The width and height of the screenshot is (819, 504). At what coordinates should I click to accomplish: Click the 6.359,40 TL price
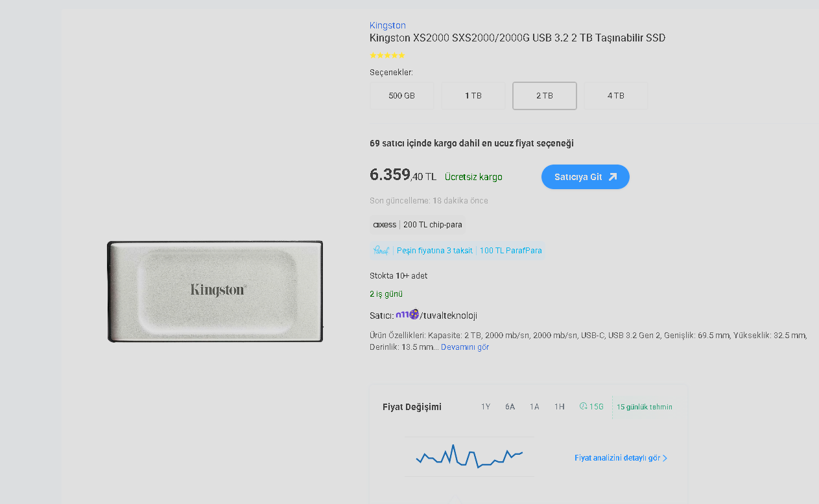coord(403,175)
